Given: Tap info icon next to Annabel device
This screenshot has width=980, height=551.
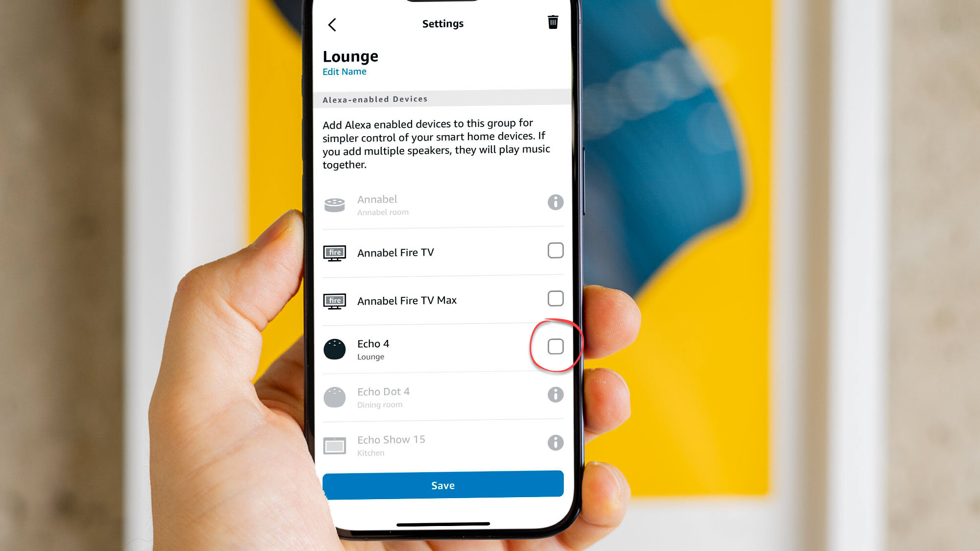Looking at the screenshot, I should point(555,202).
